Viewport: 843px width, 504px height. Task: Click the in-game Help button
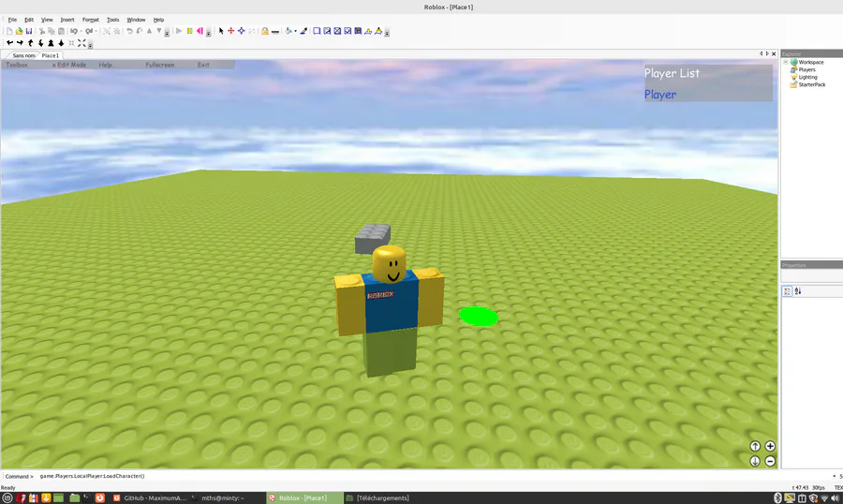point(105,65)
